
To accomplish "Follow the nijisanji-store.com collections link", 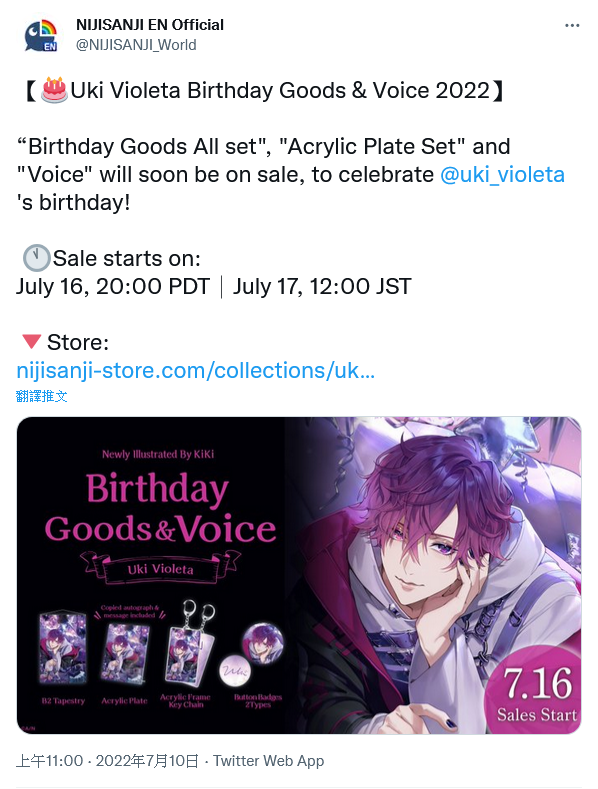I will [x=196, y=370].
